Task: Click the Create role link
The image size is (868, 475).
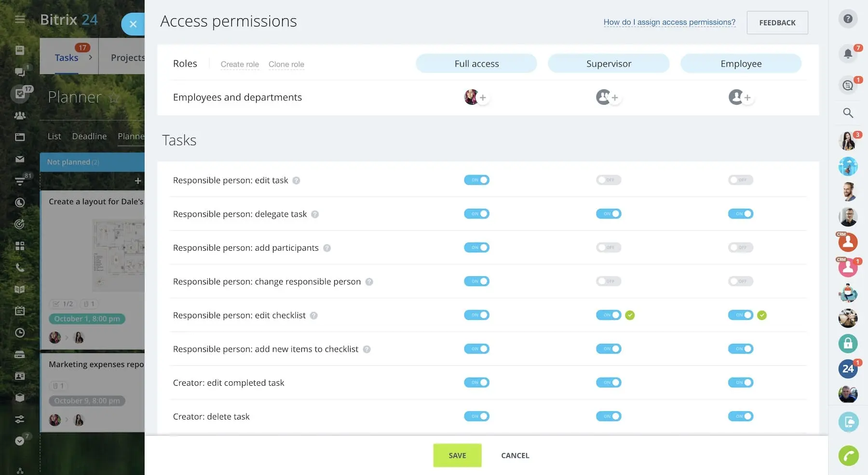Action: click(x=240, y=64)
